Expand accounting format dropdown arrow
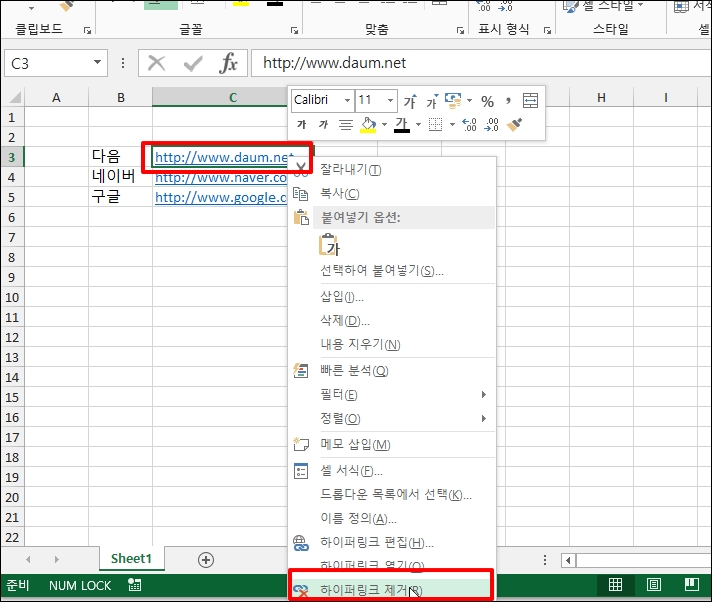Screen dimensions: 712x602 pyautogui.click(x=470, y=101)
